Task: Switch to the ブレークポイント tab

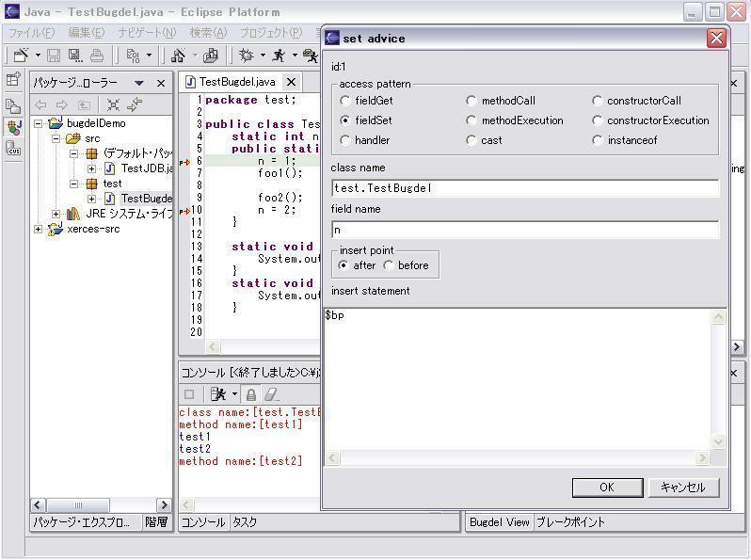Action: coord(570,522)
